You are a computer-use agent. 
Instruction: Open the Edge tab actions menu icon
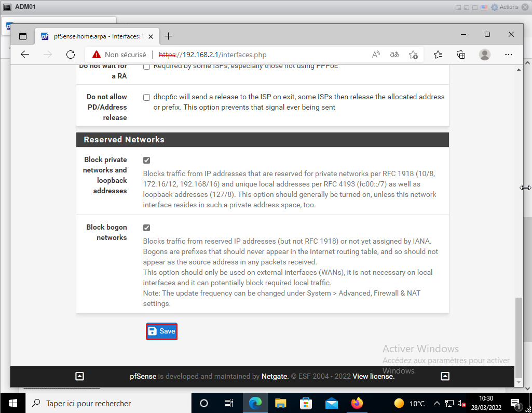click(22, 36)
